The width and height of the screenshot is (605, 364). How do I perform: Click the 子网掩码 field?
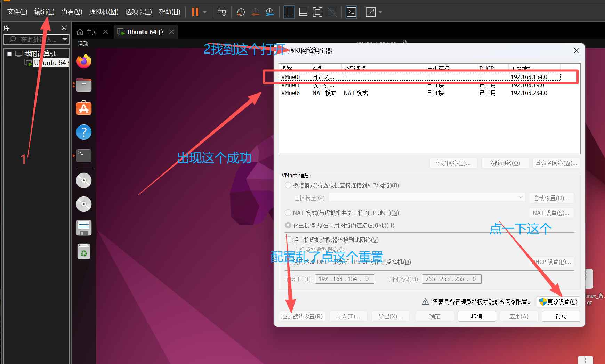452,279
